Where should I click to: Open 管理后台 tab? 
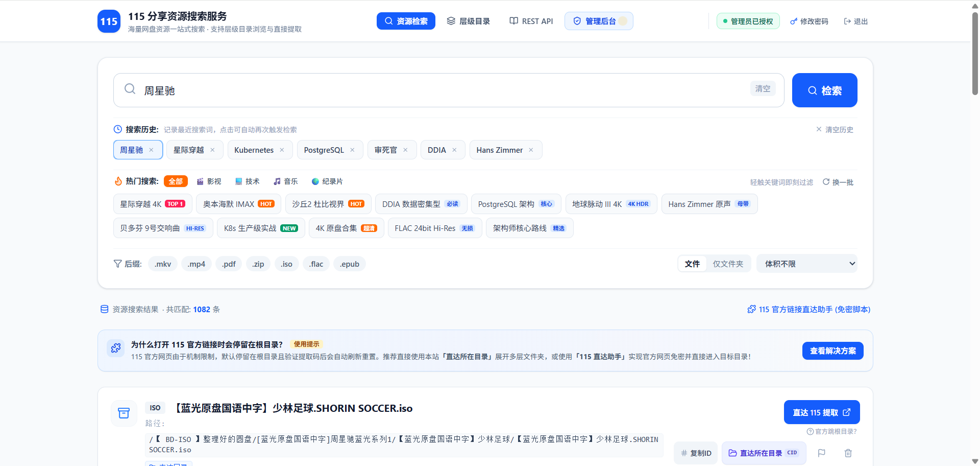599,21
